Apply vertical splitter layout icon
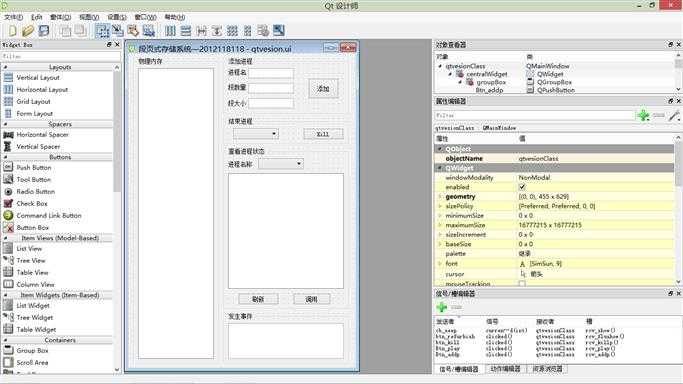Screen dimensions: 683x384 coord(216,30)
